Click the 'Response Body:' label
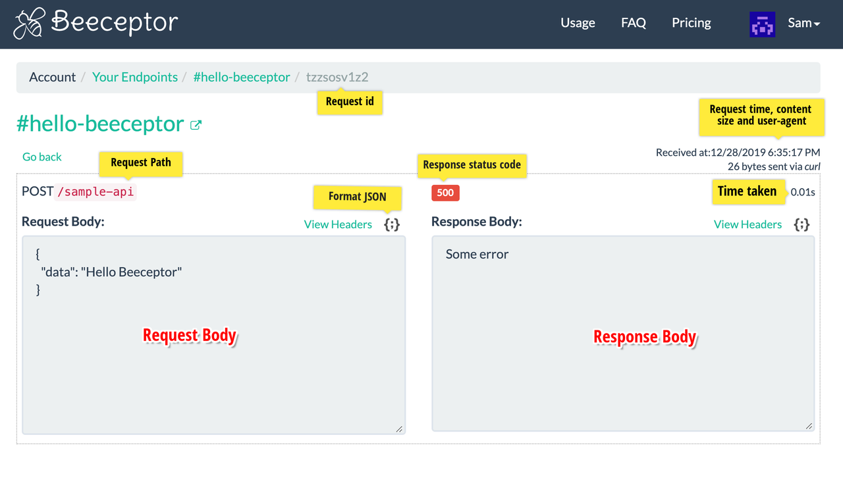 point(477,222)
